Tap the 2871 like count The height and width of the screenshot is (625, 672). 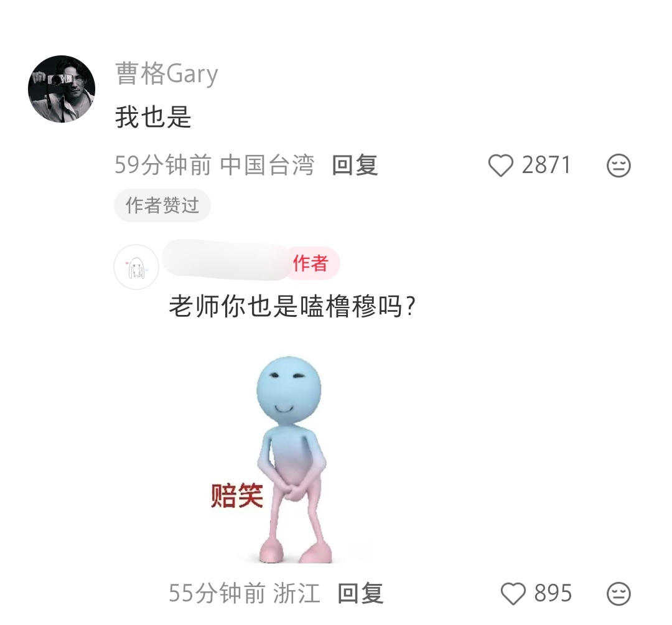[546, 165]
